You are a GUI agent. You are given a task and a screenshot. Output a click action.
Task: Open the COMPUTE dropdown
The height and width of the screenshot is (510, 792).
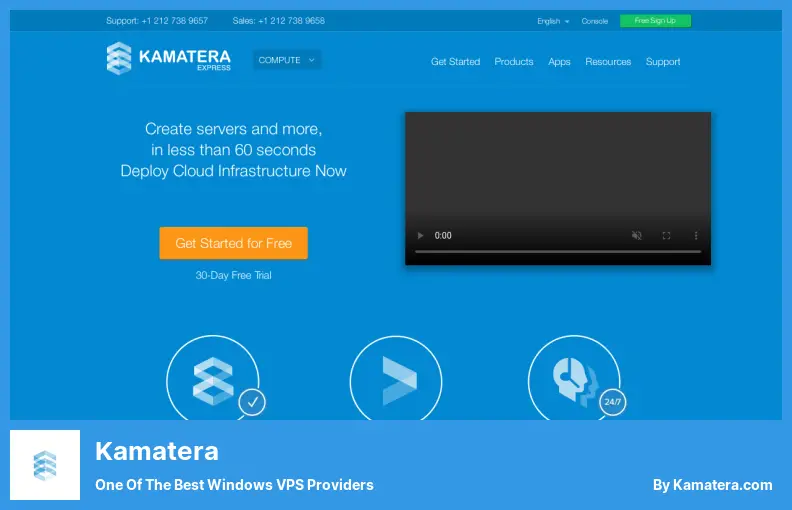[286, 60]
